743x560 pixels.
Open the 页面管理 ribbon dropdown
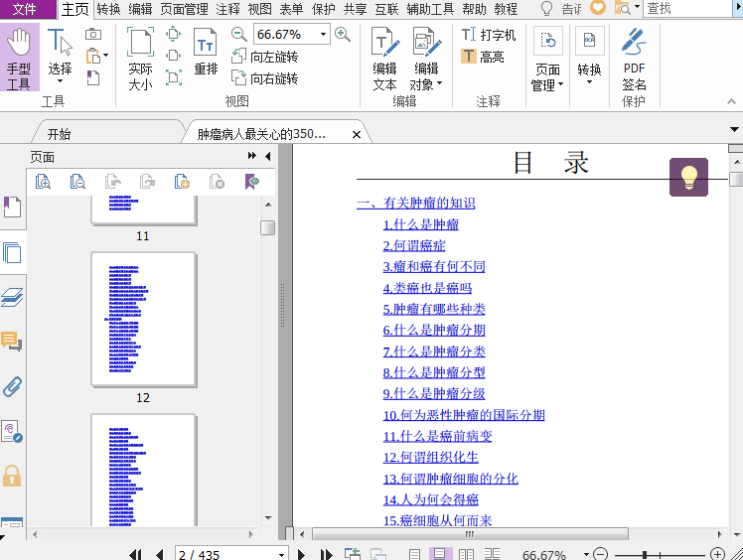[x=561, y=84]
